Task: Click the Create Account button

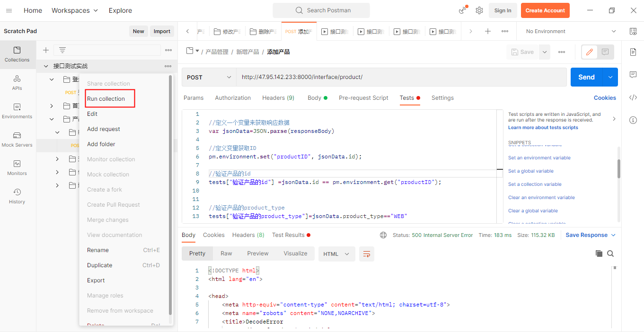Action: pos(545,10)
